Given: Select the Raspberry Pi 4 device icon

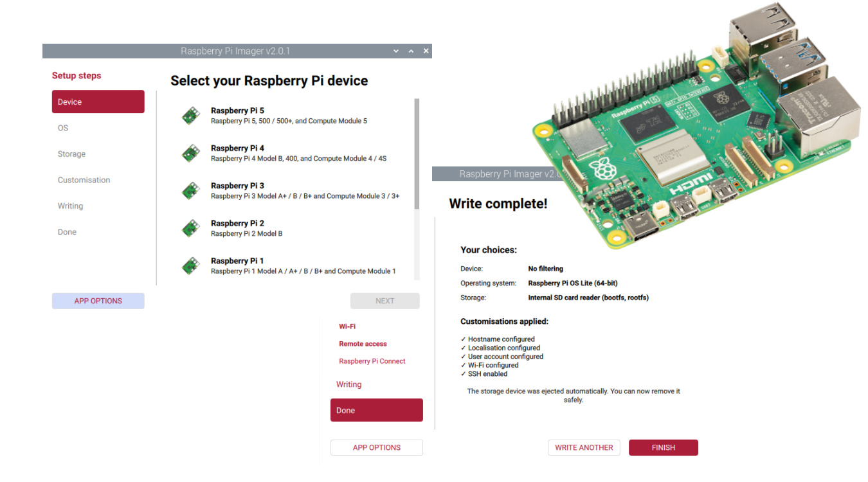Looking at the screenshot, I should tap(190, 152).
